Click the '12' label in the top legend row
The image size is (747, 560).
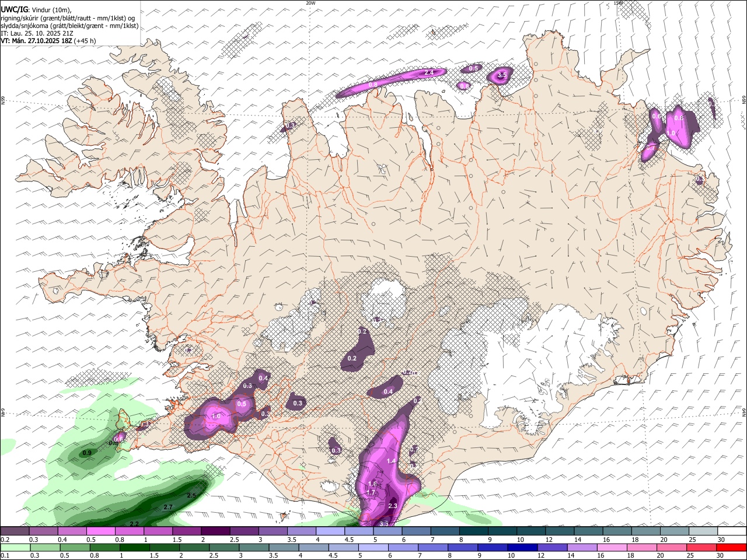pos(549,540)
